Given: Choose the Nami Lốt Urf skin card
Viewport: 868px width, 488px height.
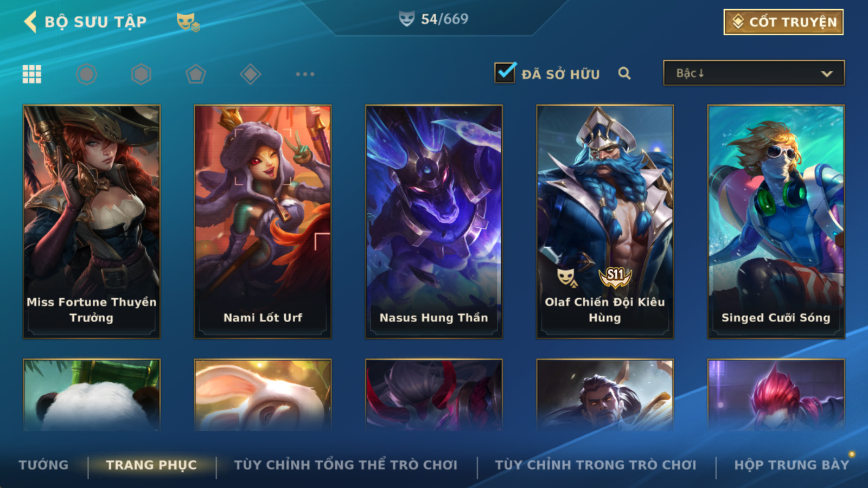Looking at the screenshot, I should tap(263, 222).
